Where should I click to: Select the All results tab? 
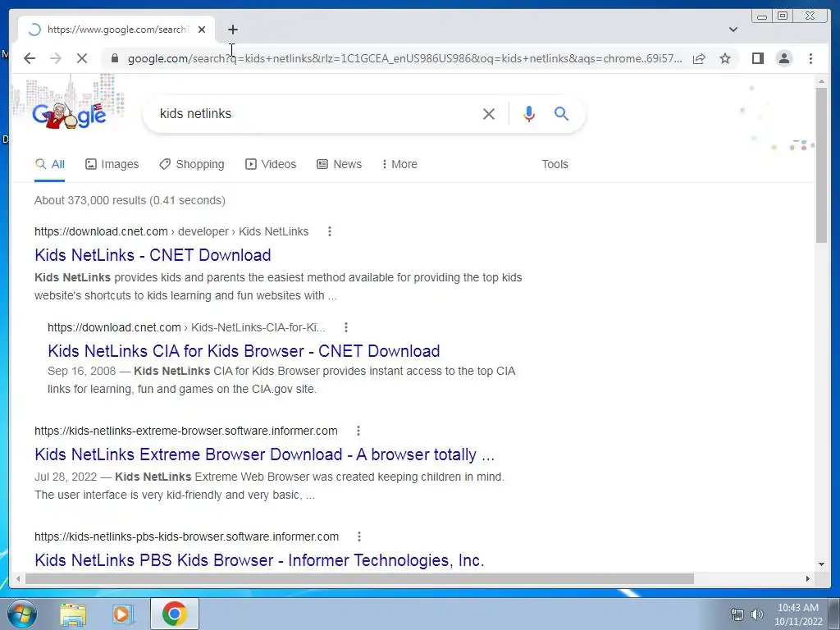click(x=49, y=164)
